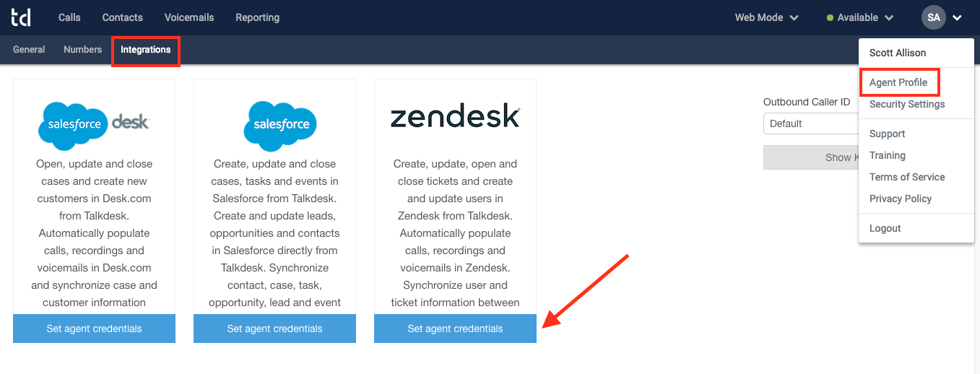The image size is (980, 374).
Task: Select the Integrations tab
Action: (x=146, y=50)
